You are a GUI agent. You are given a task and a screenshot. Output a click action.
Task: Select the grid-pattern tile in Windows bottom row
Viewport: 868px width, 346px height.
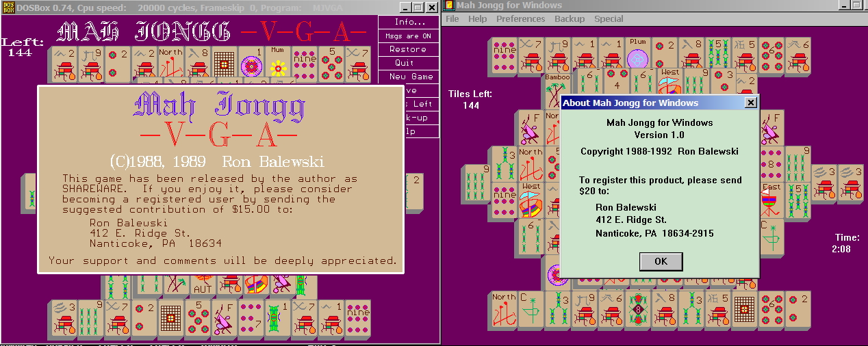pyautogui.click(x=745, y=308)
